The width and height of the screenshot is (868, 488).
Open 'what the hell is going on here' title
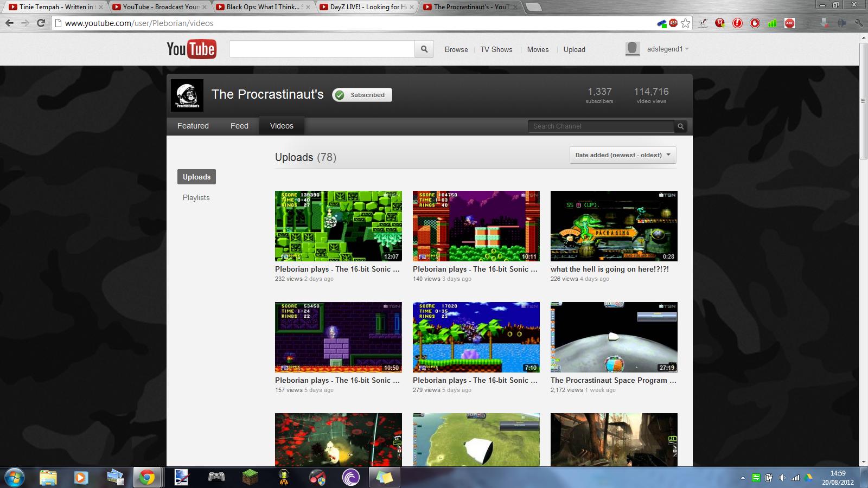[610, 269]
